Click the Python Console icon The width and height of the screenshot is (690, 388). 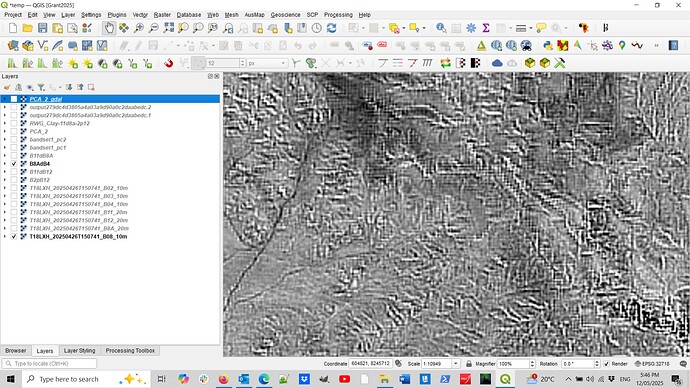tap(548, 45)
